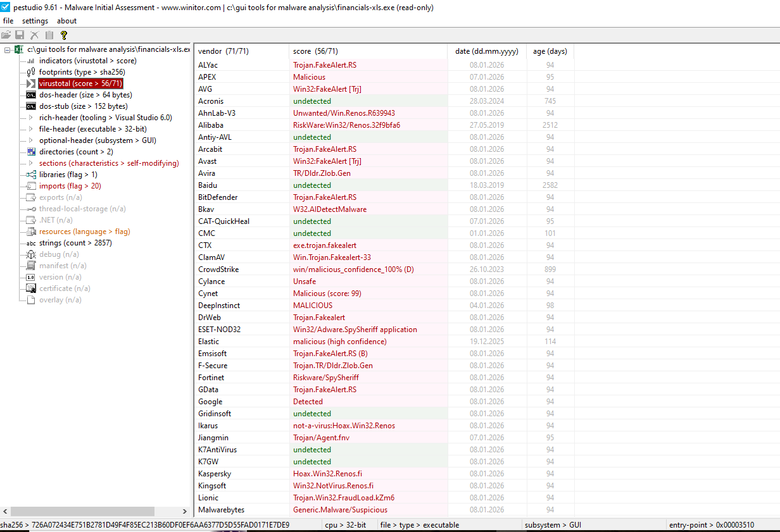Click the yellow help question mark icon
780x532 pixels.
[x=63, y=35]
